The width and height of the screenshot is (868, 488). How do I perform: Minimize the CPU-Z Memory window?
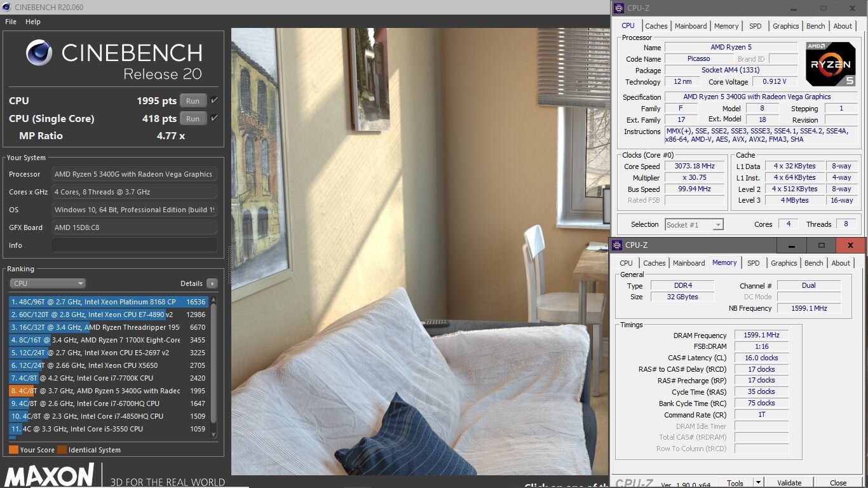pos(792,246)
